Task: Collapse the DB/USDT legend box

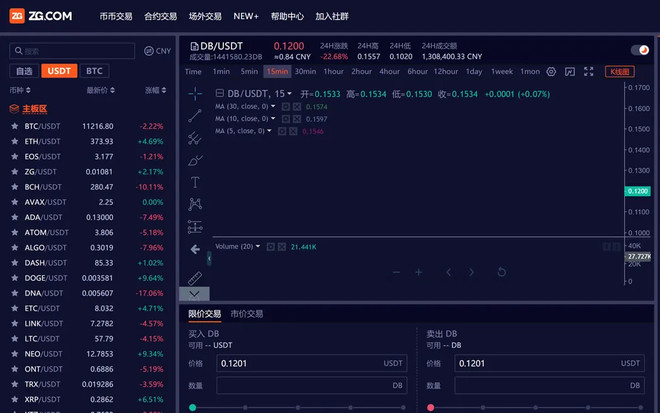Action: 219,93
